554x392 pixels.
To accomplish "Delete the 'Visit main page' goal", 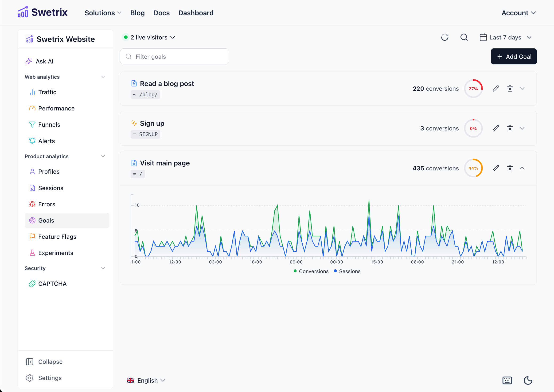I will coord(510,168).
